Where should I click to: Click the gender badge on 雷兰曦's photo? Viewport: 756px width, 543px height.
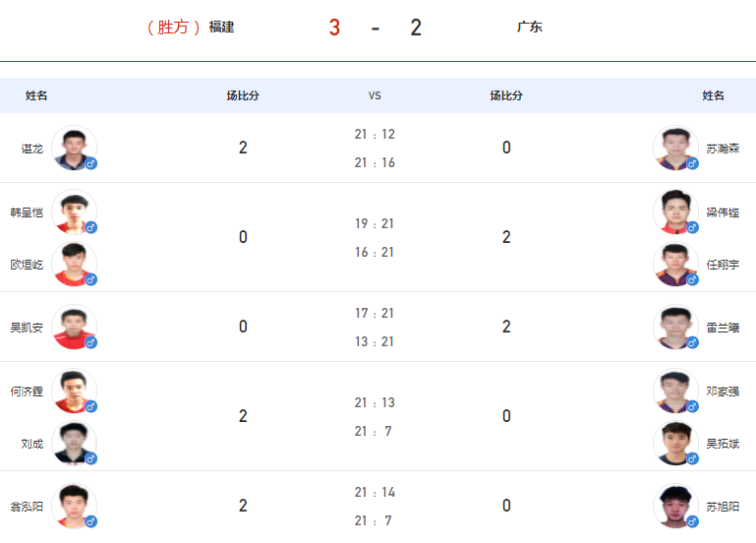pos(692,343)
